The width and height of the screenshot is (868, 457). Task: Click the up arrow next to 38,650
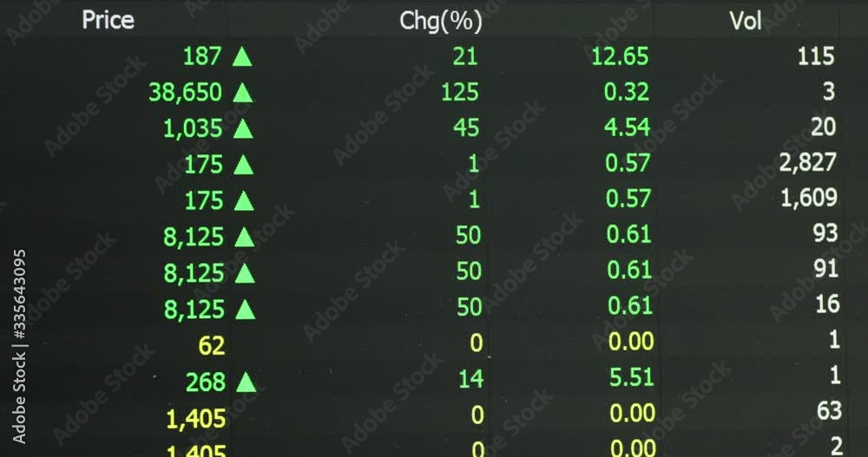[243, 93]
